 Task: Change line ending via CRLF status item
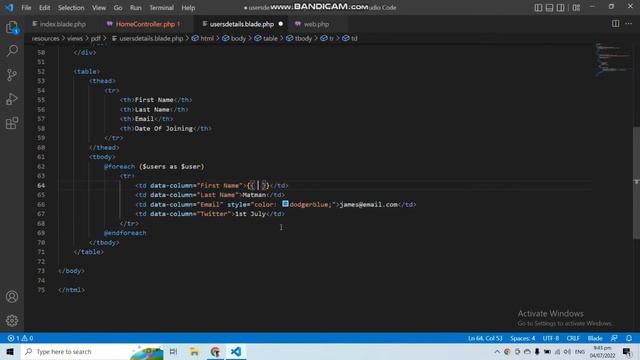pos(573,338)
